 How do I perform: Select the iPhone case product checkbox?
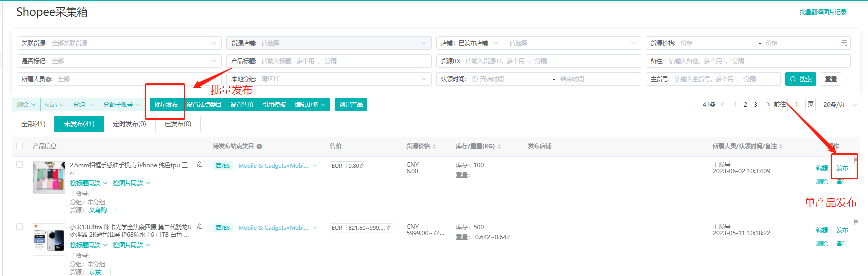click(20, 165)
